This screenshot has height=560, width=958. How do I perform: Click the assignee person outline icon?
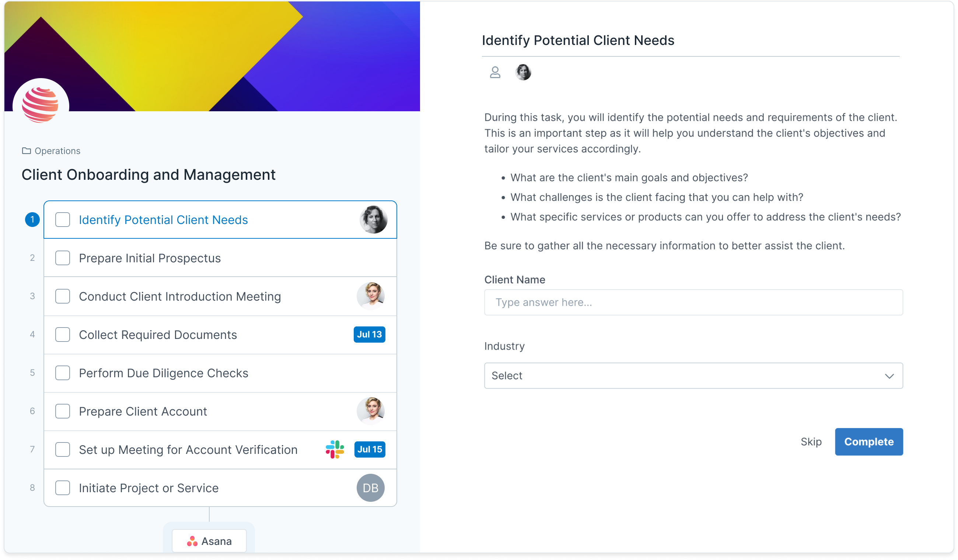[x=495, y=72]
